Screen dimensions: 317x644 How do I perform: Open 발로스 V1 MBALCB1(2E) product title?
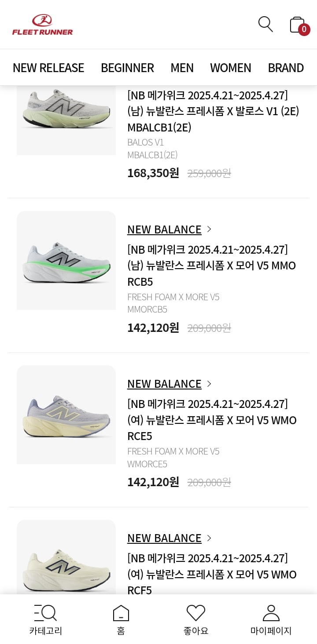click(214, 111)
